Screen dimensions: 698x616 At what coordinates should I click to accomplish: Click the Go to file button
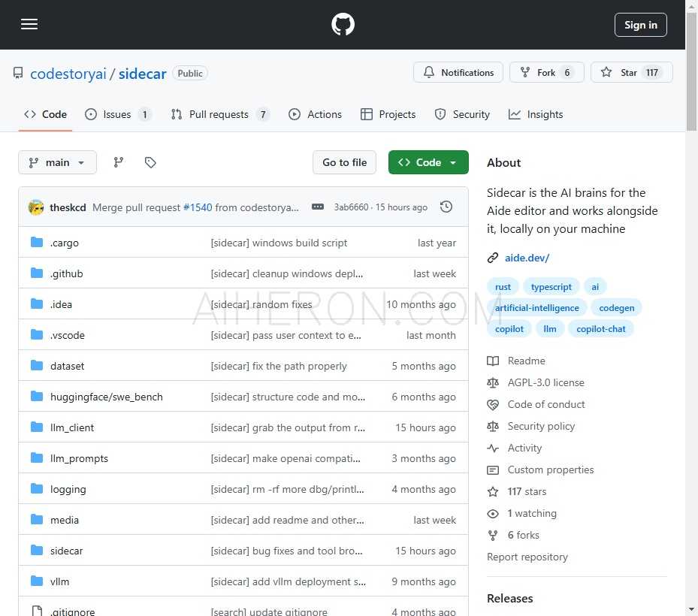coord(345,162)
